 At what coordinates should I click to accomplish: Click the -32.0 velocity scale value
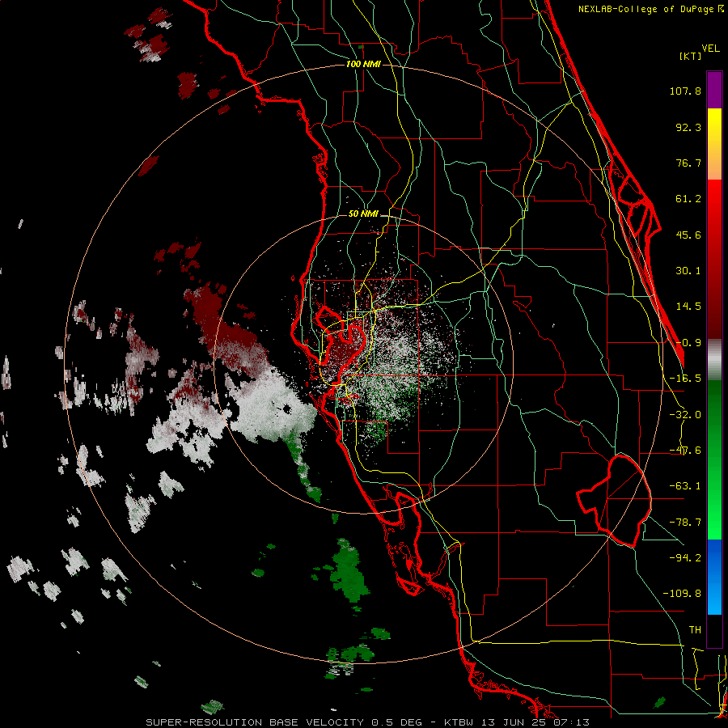pos(685,415)
